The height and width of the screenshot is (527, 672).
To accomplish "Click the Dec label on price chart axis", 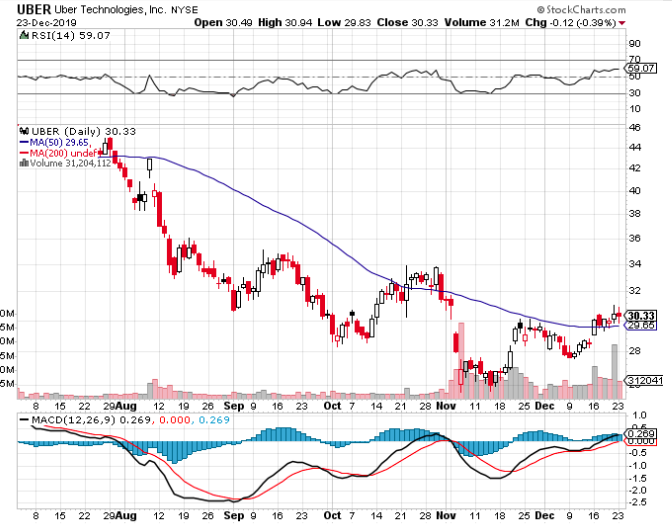I will (545, 406).
